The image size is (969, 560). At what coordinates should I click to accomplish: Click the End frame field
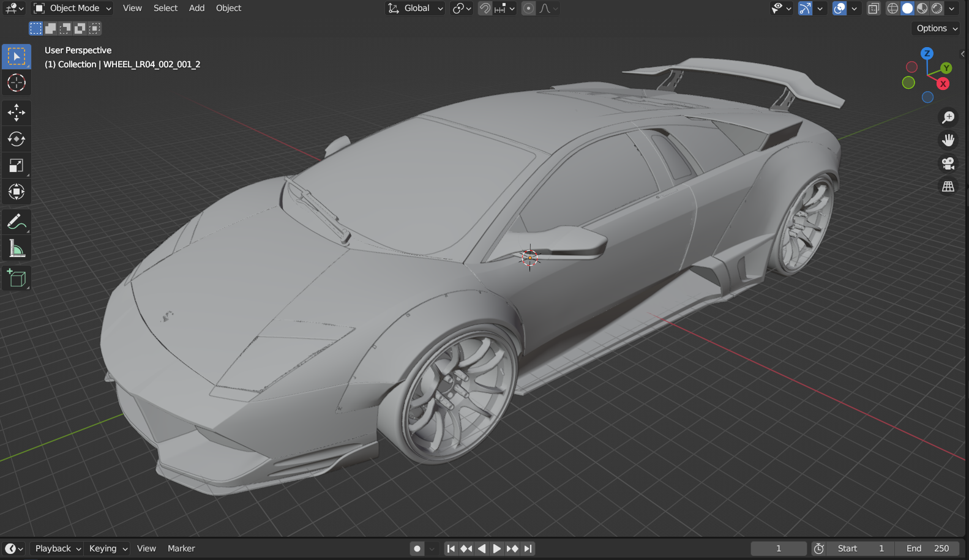pos(927,548)
